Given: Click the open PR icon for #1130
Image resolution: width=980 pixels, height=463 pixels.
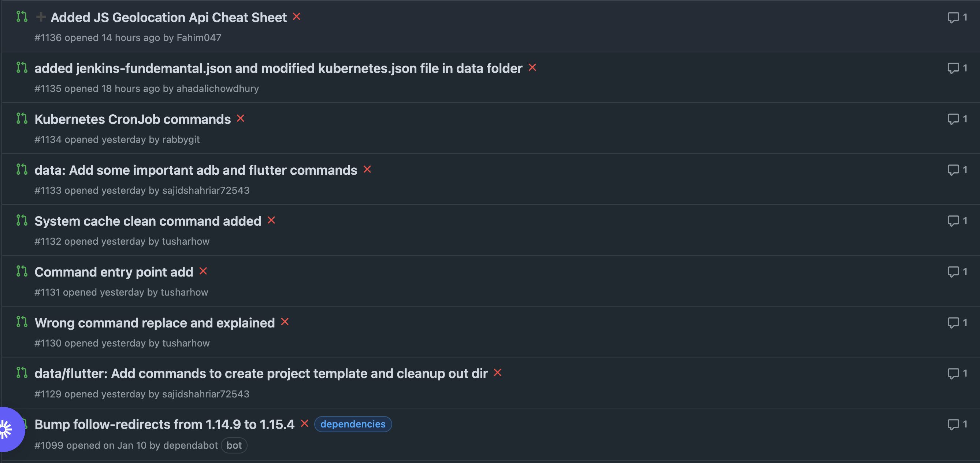Looking at the screenshot, I should tap(22, 322).
